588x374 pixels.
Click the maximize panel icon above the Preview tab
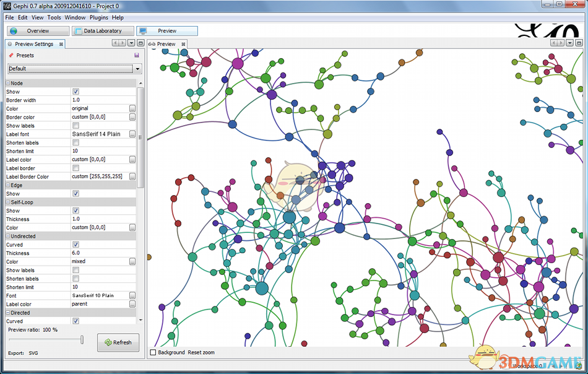[579, 43]
